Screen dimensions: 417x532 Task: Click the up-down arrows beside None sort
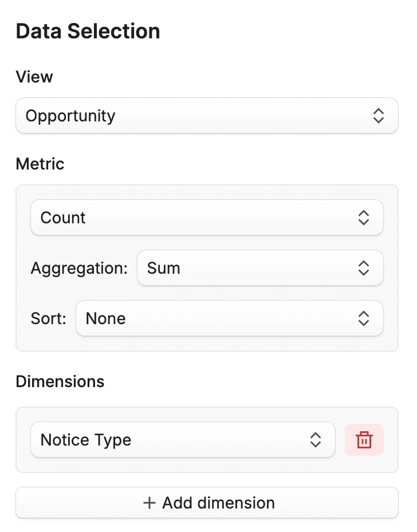click(x=363, y=318)
